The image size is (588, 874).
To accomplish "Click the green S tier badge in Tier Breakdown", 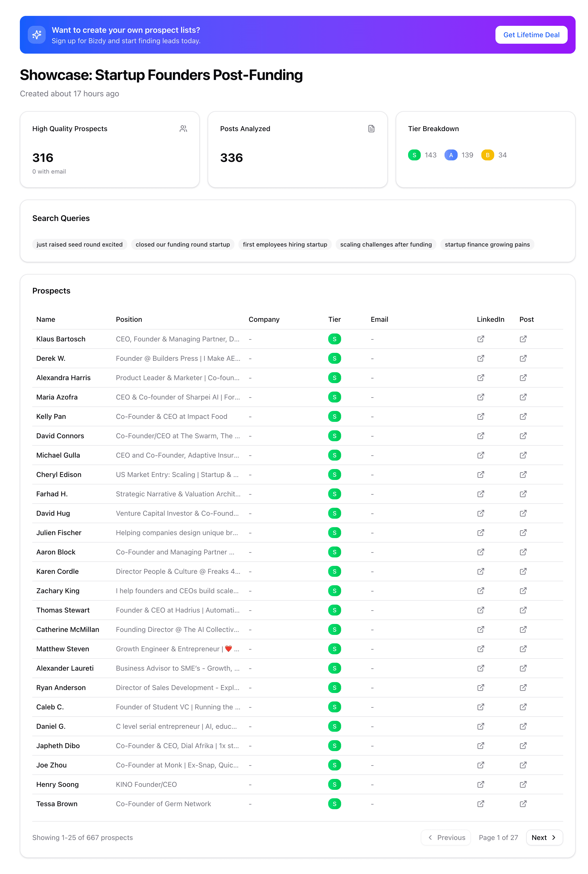I will point(414,155).
